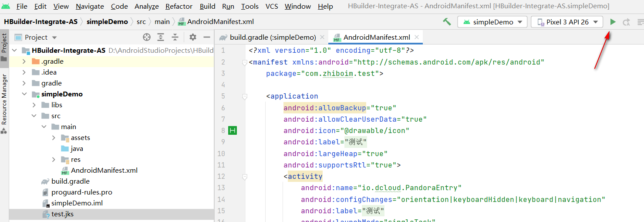Screen dimensions: 644x222
Task: Open the File menu
Action: pos(22,6)
